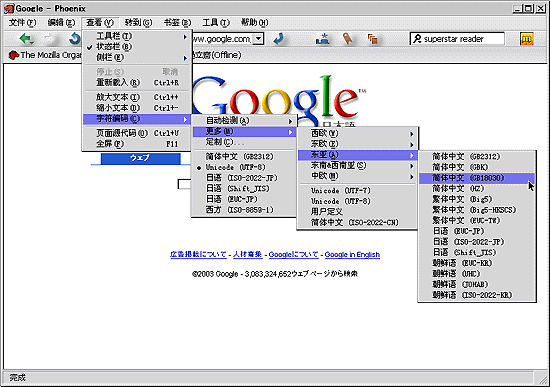The height and width of the screenshot is (387, 550).
Task: Expand the 西欧 (W) encoding submenu
Action: coord(357,133)
